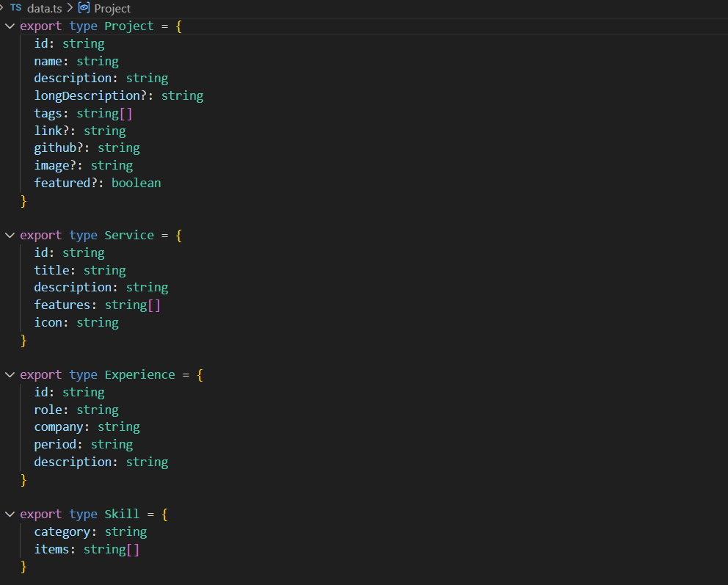This screenshot has width=728, height=585.
Task: Click the 'title' property name
Action: click(51, 270)
